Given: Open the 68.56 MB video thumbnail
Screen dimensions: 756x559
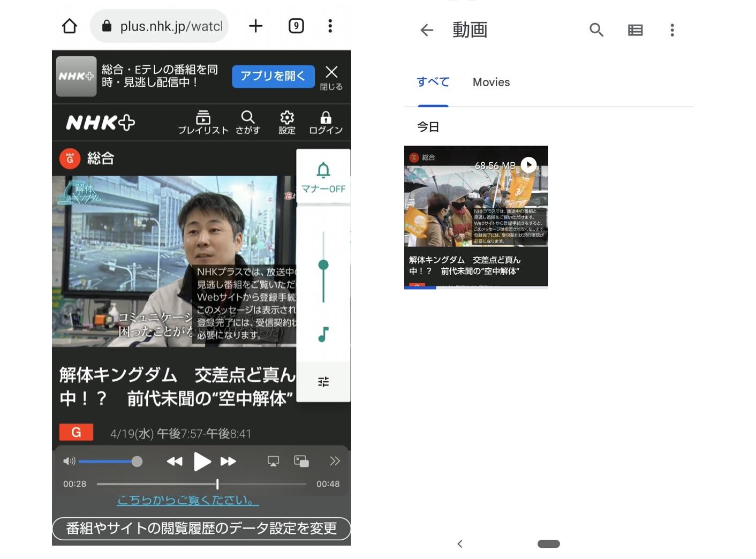Looking at the screenshot, I should point(476,217).
